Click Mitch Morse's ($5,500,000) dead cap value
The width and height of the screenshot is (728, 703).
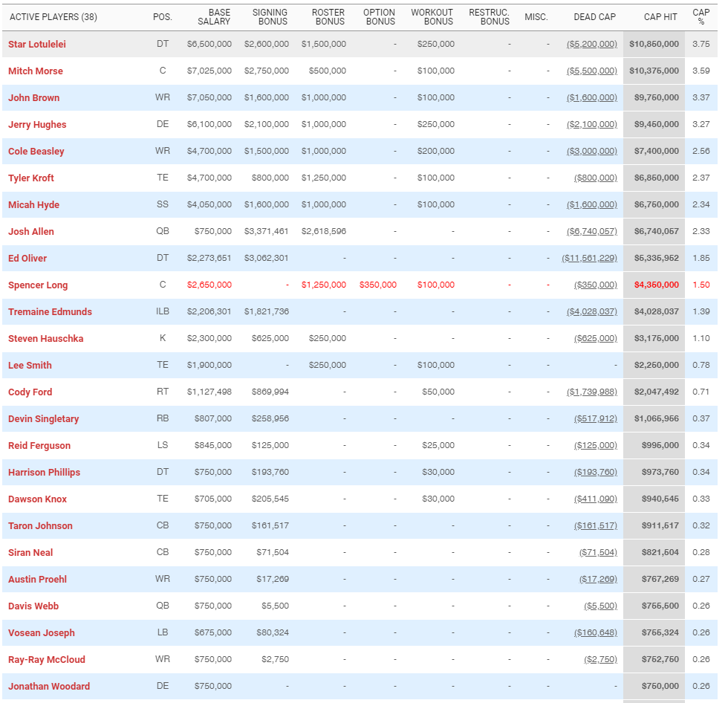(592, 71)
